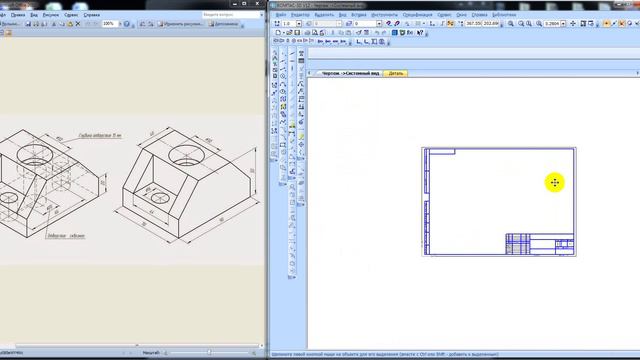640x360 pixels.
Task: Click the Y coordinate field 202.69
Action: [491, 24]
